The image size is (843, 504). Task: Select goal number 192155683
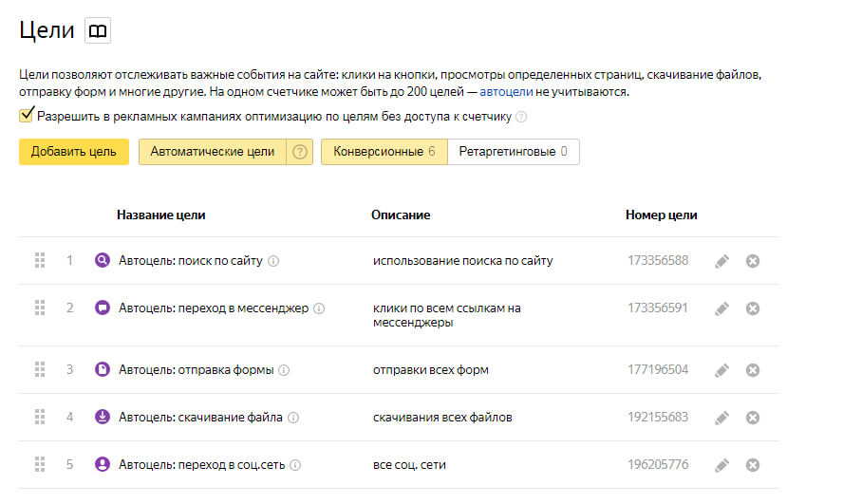(658, 417)
